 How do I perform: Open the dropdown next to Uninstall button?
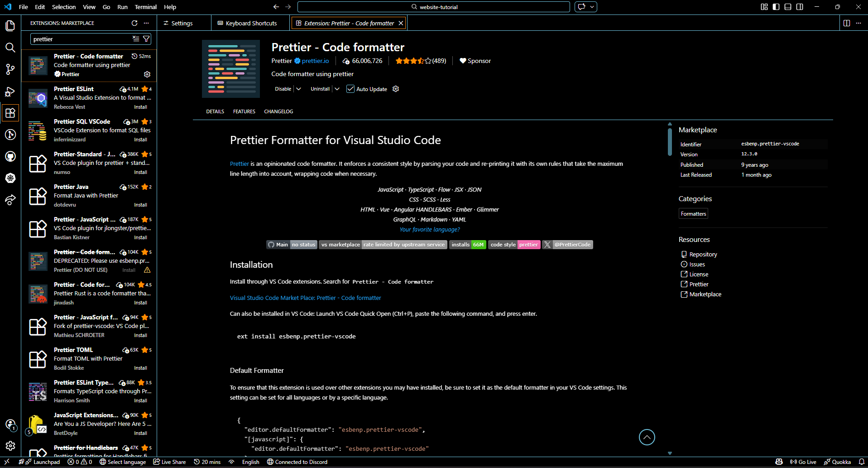click(337, 89)
